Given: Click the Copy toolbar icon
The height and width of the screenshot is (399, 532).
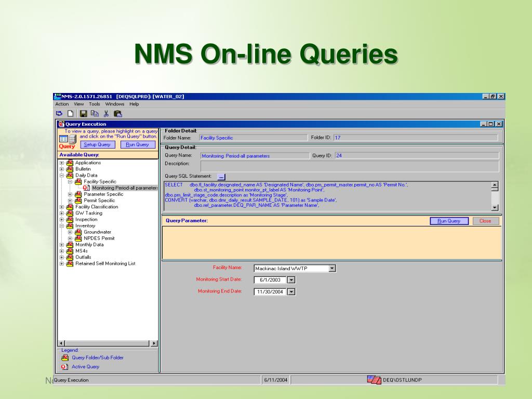Looking at the screenshot, I should tap(94, 114).
